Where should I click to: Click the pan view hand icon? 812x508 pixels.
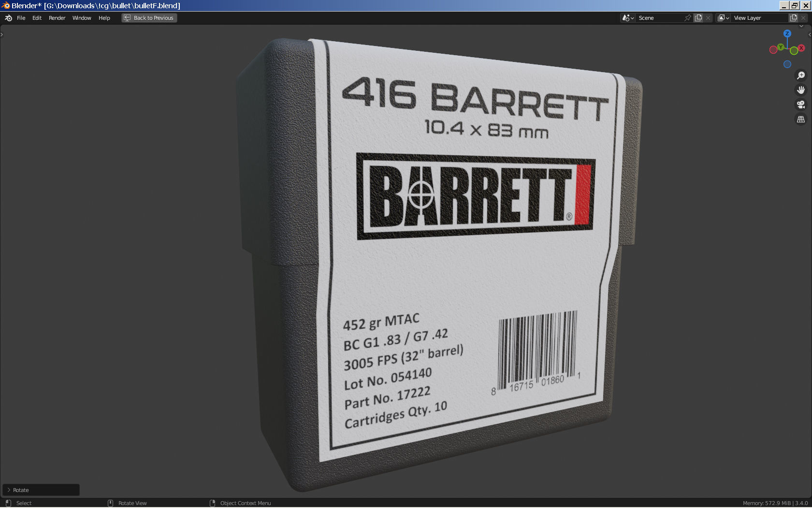(x=801, y=90)
